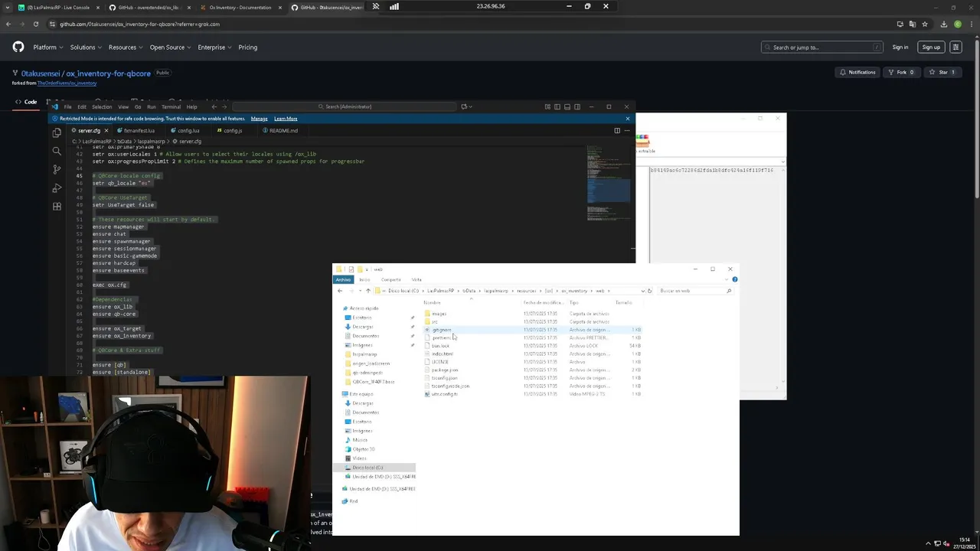Viewport: 980px width, 551px height.
Task: Open File menu in VS Code
Action: (x=67, y=106)
